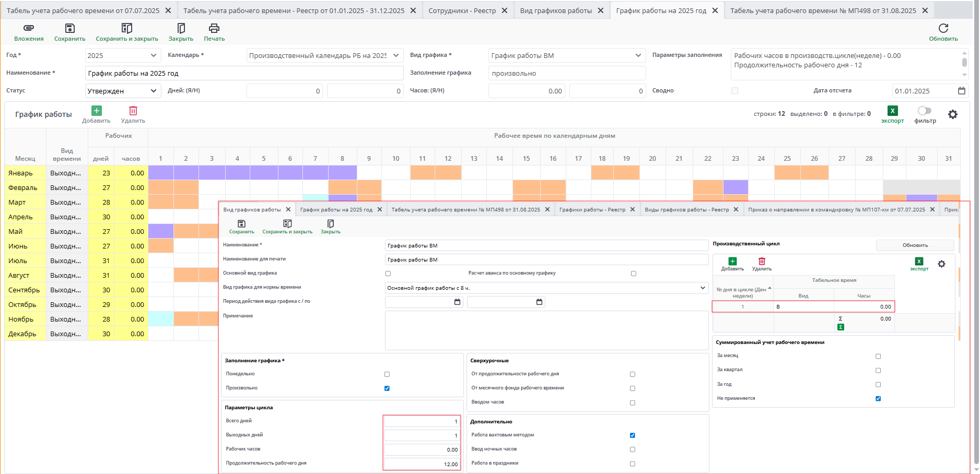Open the Дата отсчета calendar picker
The height and width of the screenshot is (474, 980).
point(962,91)
